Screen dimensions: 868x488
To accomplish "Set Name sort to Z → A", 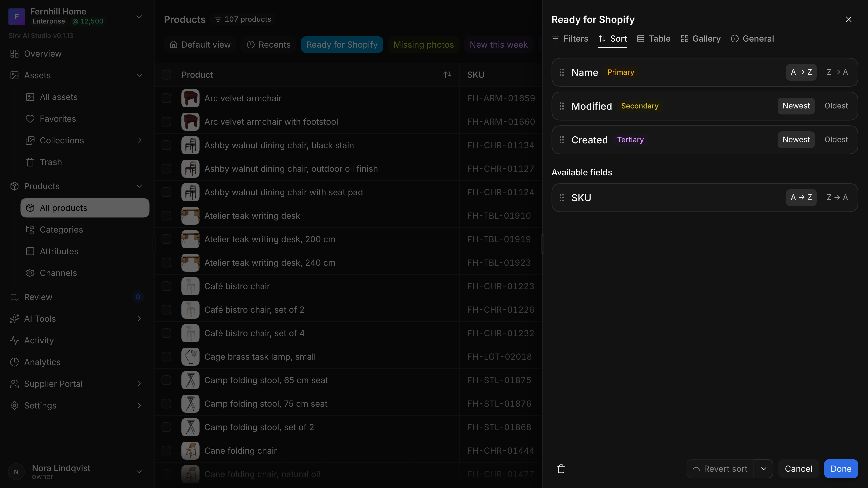I will pyautogui.click(x=837, y=72).
